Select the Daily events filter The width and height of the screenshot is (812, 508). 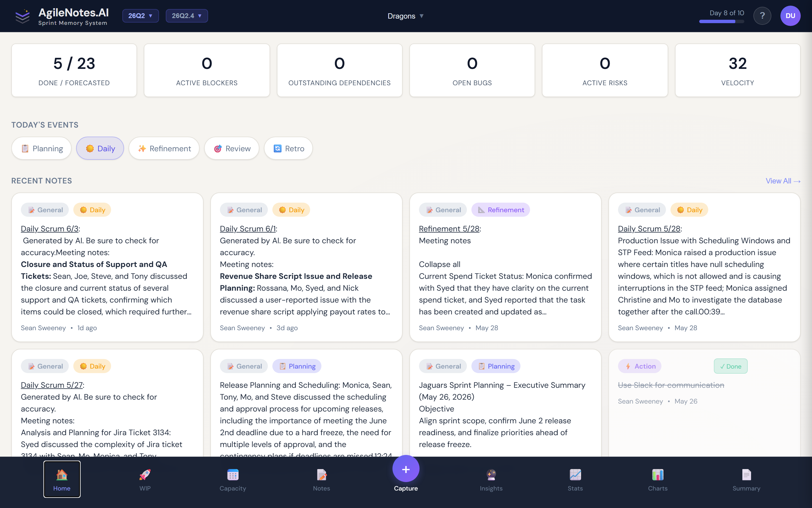(100, 148)
